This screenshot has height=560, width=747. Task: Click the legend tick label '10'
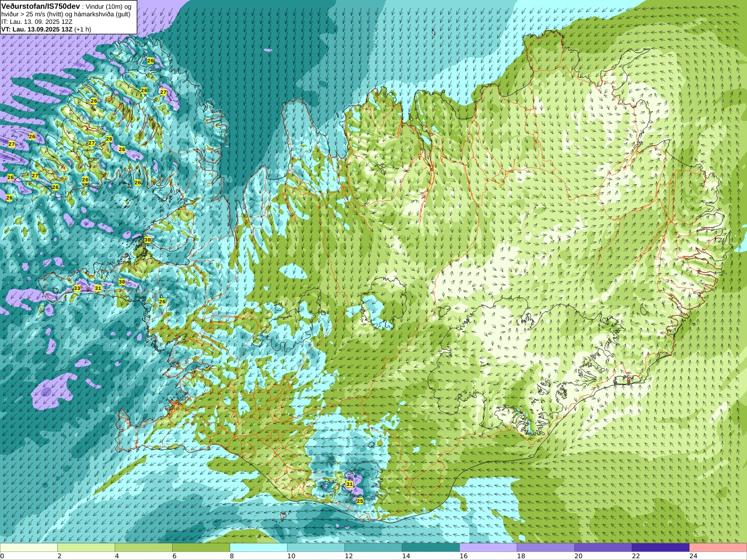click(x=291, y=556)
